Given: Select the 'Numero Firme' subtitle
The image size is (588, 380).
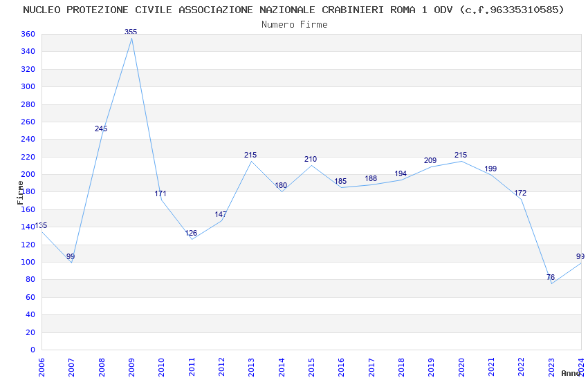Looking at the screenshot, I should click(x=295, y=25).
